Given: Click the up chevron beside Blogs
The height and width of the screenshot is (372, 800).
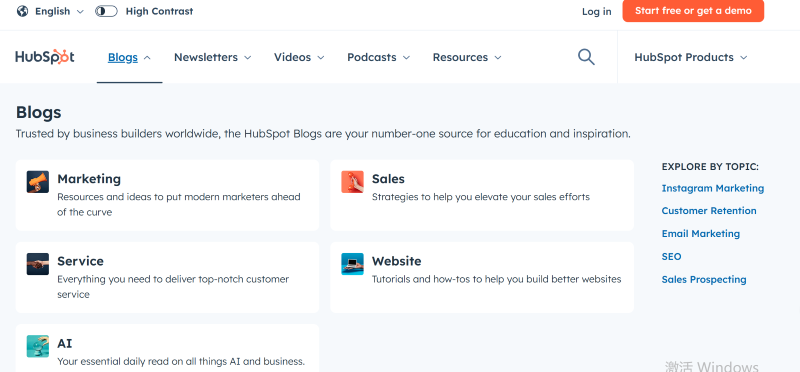Looking at the screenshot, I should (147, 58).
